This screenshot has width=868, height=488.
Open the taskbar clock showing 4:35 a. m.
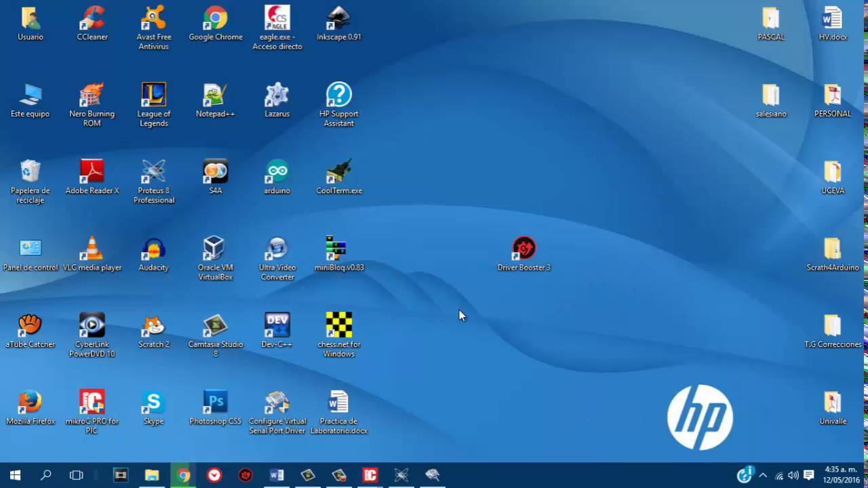pos(840,475)
